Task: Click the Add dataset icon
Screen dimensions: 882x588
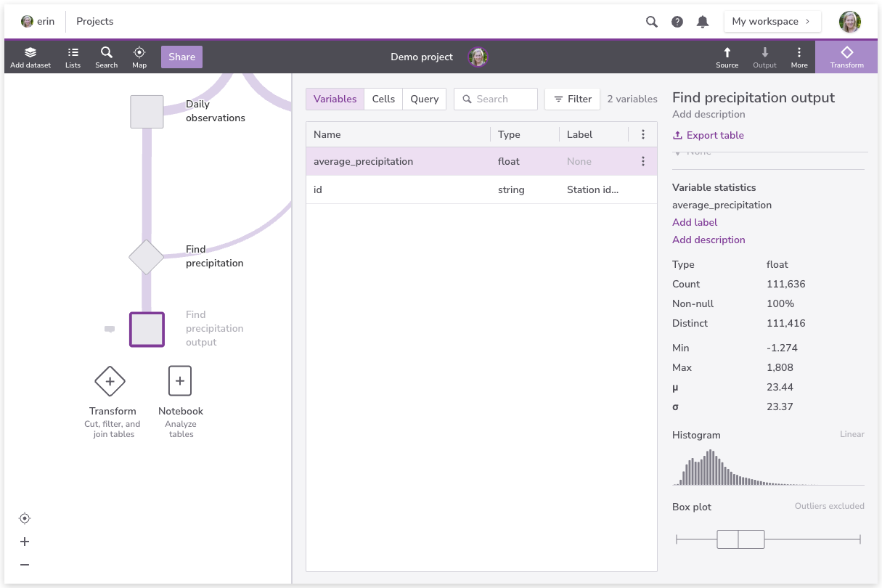Action: point(30,53)
